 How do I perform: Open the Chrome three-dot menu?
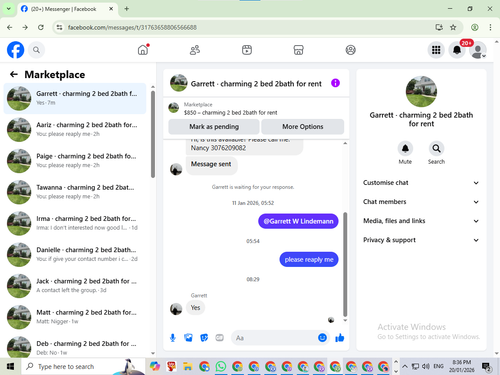pos(490,27)
